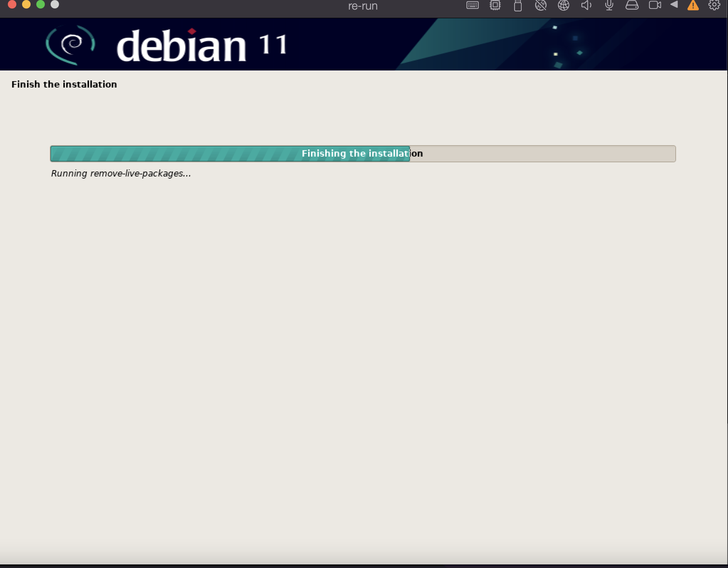Click the video camera icon
Viewport: 728px width, 568px height.
point(655,5)
